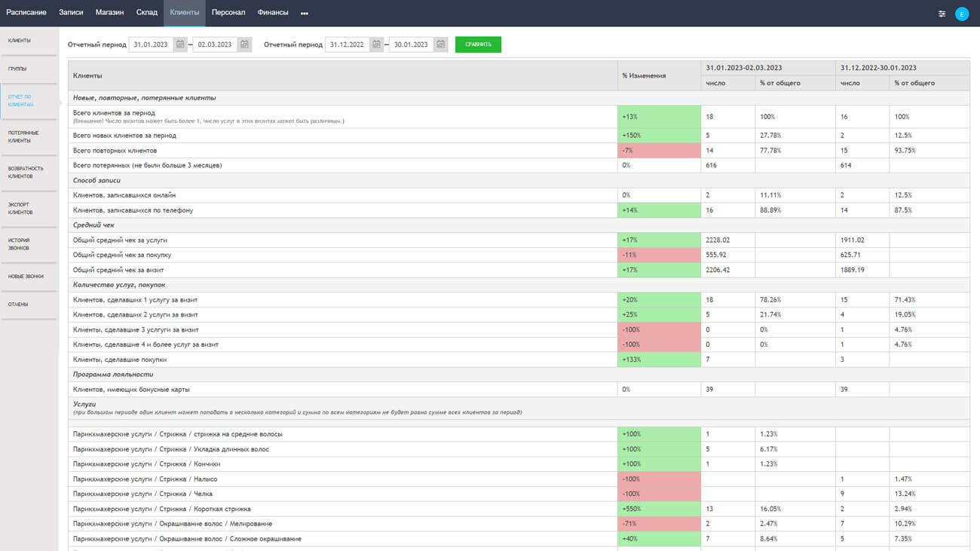Open calendar picker for date 30.01.2023
The image size is (980, 551).
pyautogui.click(x=441, y=44)
